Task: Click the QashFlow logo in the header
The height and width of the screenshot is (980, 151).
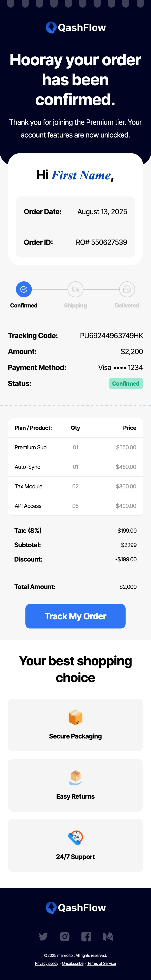Action: tap(75, 27)
